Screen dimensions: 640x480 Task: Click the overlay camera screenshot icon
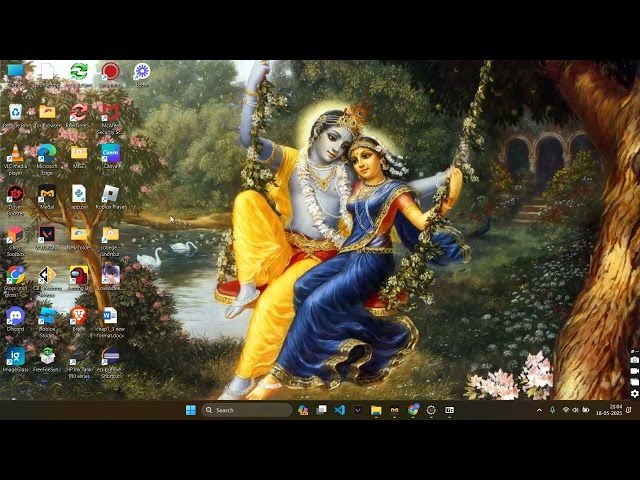tap(634, 360)
